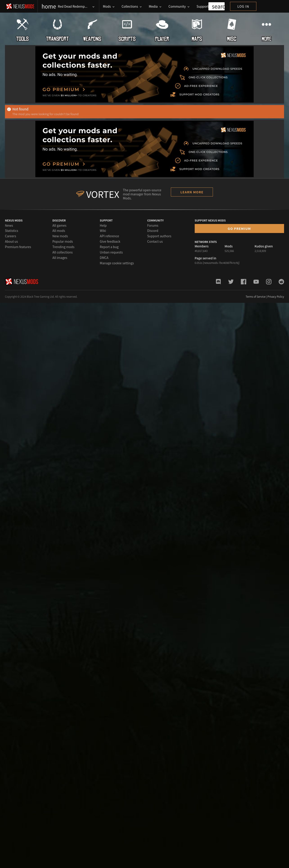Open the Careers footer link

[10, 236]
